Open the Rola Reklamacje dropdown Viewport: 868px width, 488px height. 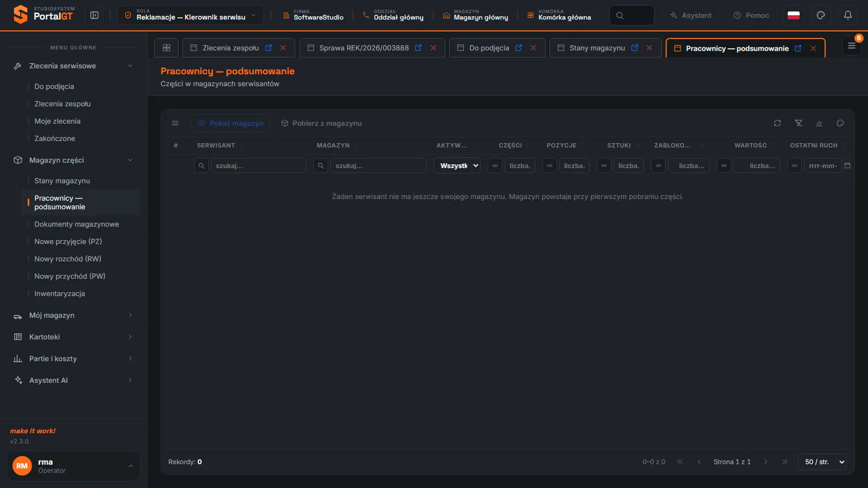(x=190, y=15)
